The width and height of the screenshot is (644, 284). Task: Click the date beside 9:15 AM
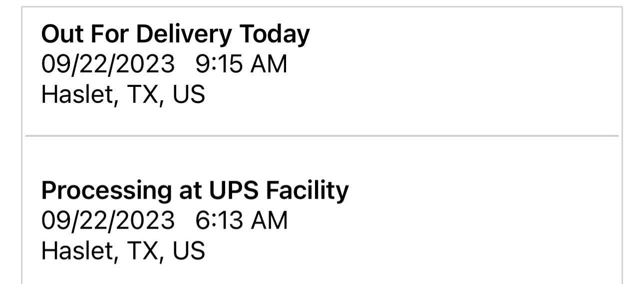pyautogui.click(x=108, y=64)
